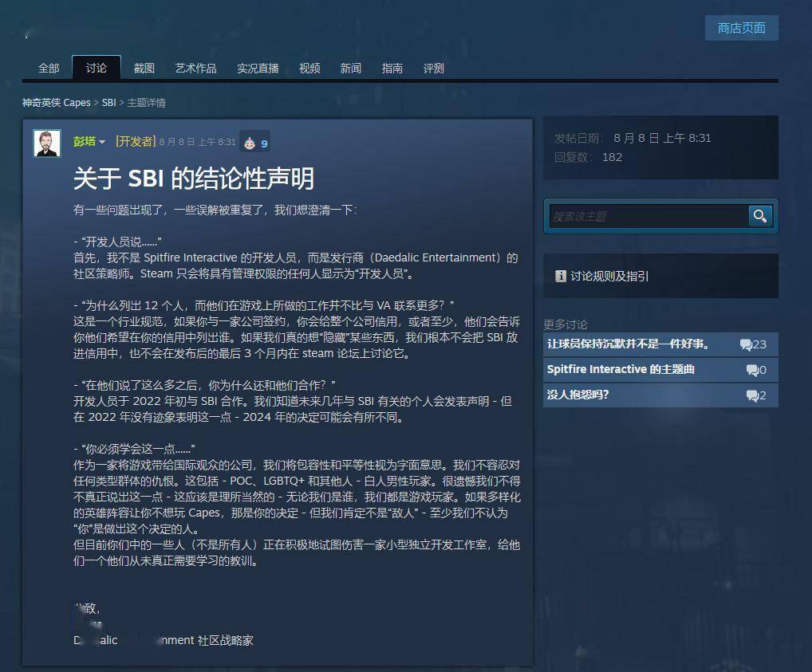Image resolution: width=812 pixels, height=672 pixels.
Task: Open the SBI breadcrumb link
Action: click(x=108, y=103)
